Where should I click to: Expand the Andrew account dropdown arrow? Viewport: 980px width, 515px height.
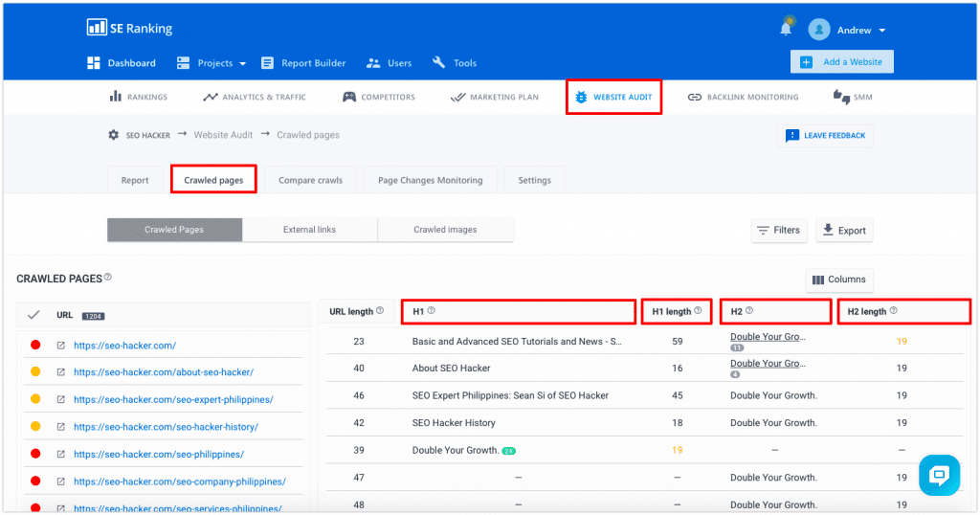pyautogui.click(x=882, y=30)
